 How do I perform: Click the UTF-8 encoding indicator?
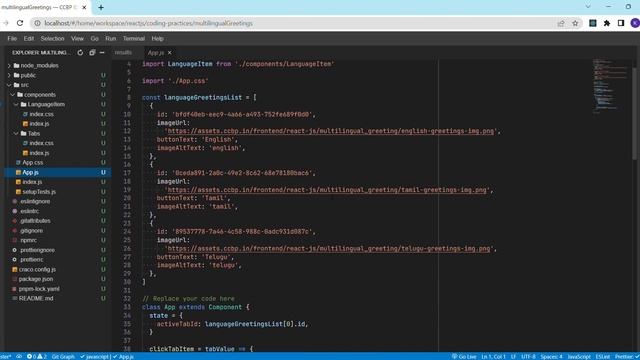coord(528,356)
